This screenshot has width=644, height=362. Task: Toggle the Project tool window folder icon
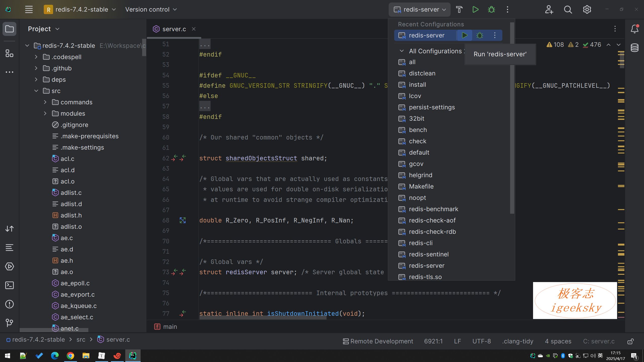[9, 29]
